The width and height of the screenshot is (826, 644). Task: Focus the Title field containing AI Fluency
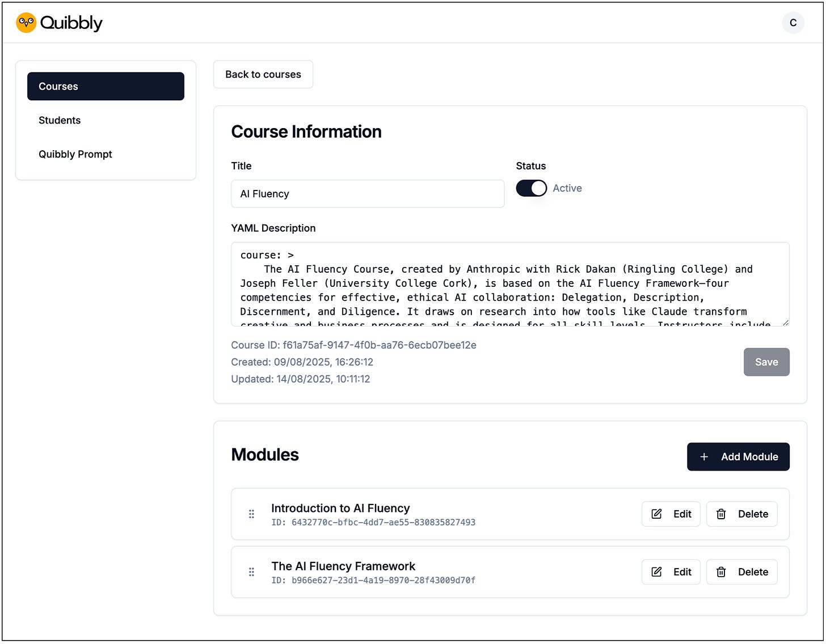[x=368, y=194]
